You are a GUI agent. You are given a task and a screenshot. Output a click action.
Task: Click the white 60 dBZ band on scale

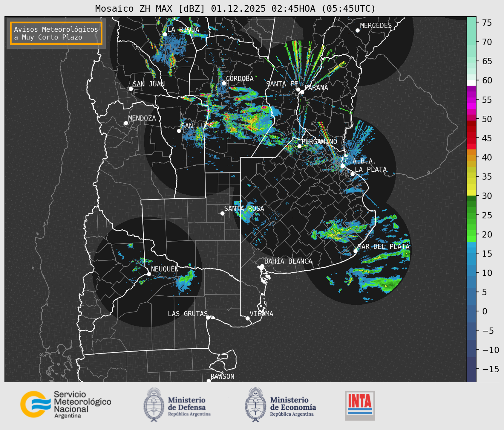point(471,83)
